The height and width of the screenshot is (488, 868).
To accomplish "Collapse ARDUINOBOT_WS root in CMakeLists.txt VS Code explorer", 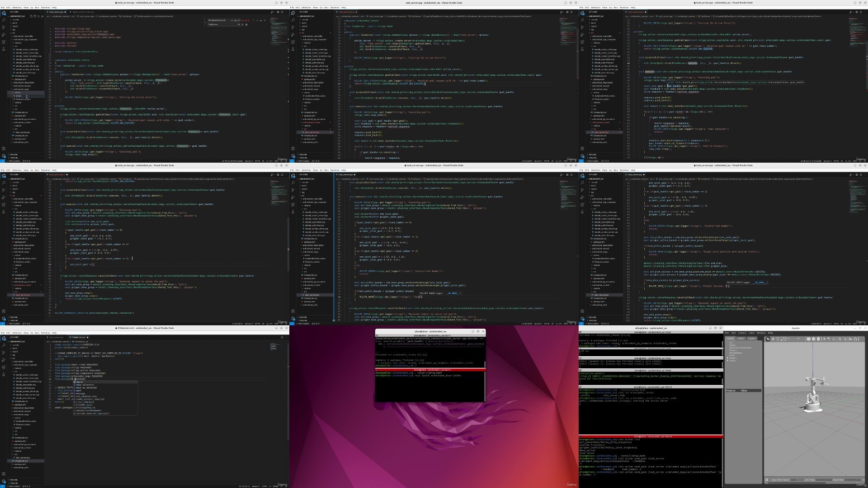I will (x=16, y=342).
